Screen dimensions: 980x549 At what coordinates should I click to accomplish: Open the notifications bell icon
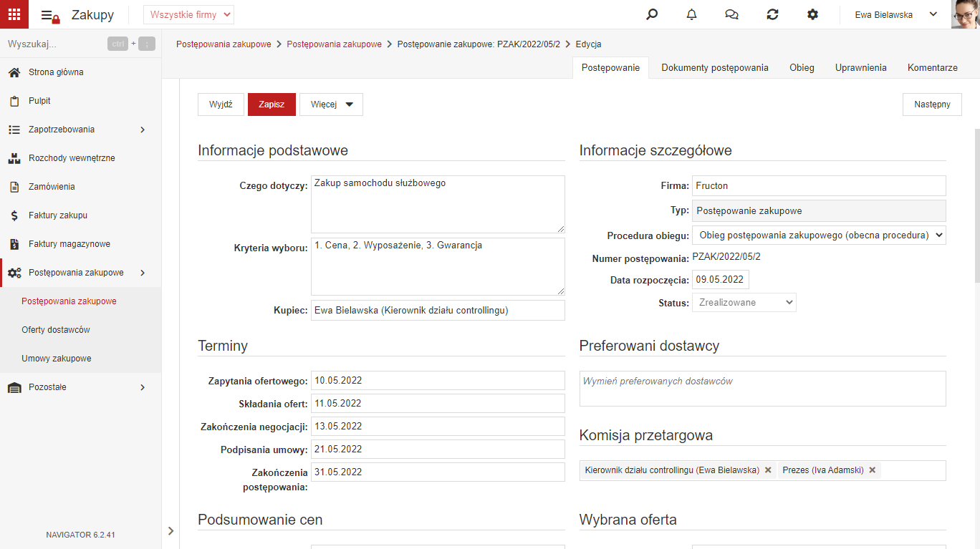point(691,14)
